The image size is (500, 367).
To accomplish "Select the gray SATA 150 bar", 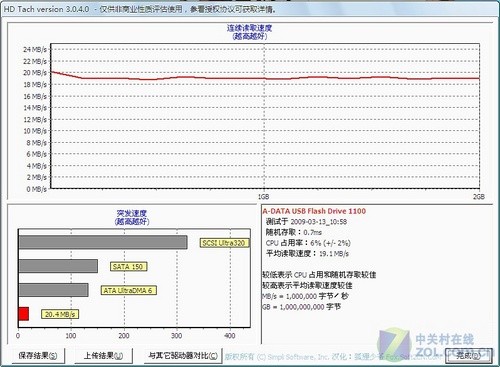I will [x=58, y=266].
